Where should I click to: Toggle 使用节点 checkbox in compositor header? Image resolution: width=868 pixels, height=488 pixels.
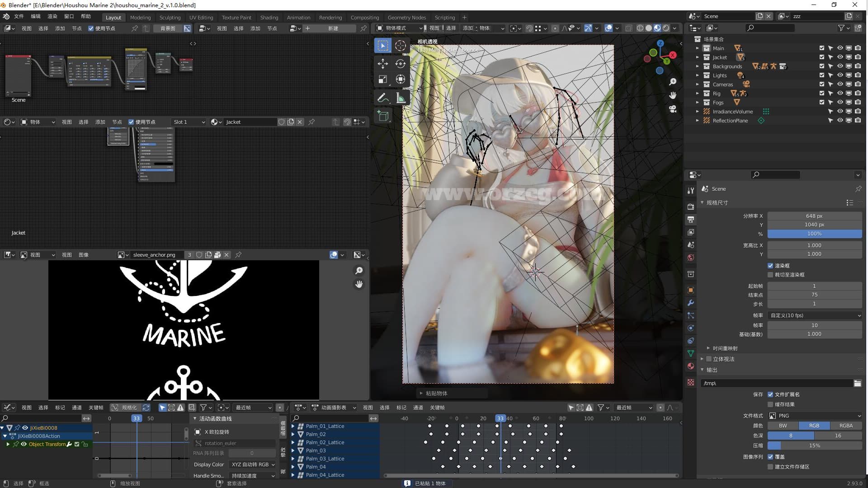[x=91, y=28]
